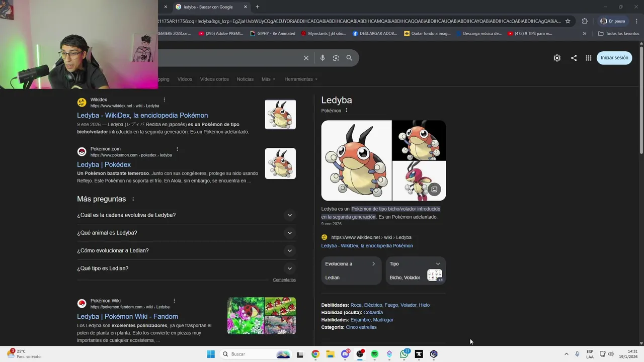Screen dimensions: 644x362
Task: Click Cobardía hidden ability link
Action: pos(373,313)
